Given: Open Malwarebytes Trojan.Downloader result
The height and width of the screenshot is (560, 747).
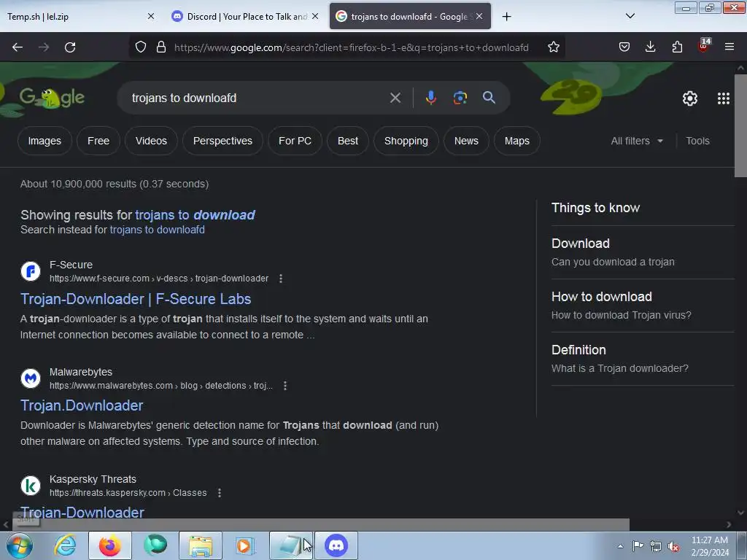Looking at the screenshot, I should [82, 405].
